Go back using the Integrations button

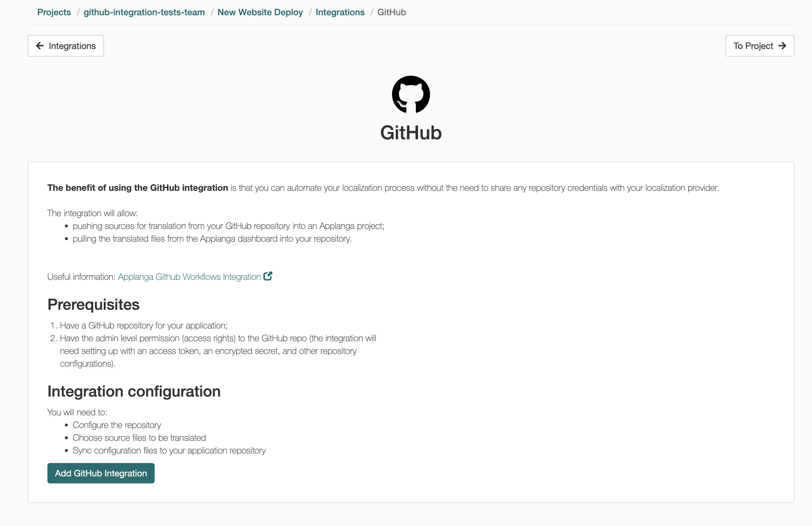[x=66, y=46]
